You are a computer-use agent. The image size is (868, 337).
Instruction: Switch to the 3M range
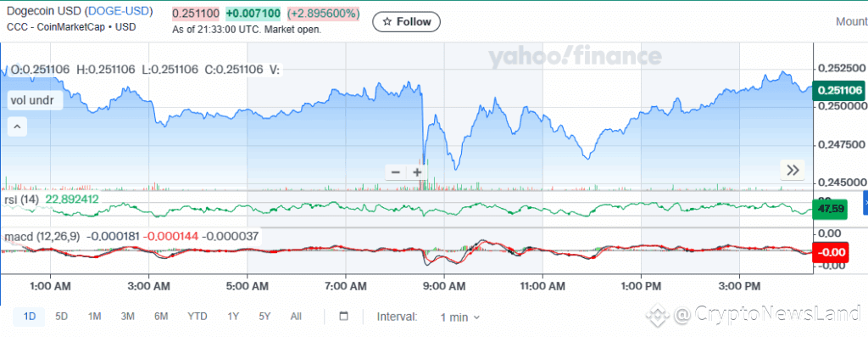(128, 317)
